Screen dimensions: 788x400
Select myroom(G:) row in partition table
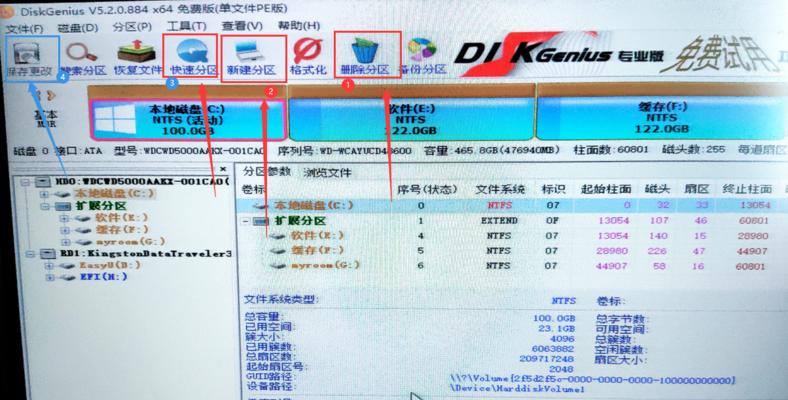[511, 266]
